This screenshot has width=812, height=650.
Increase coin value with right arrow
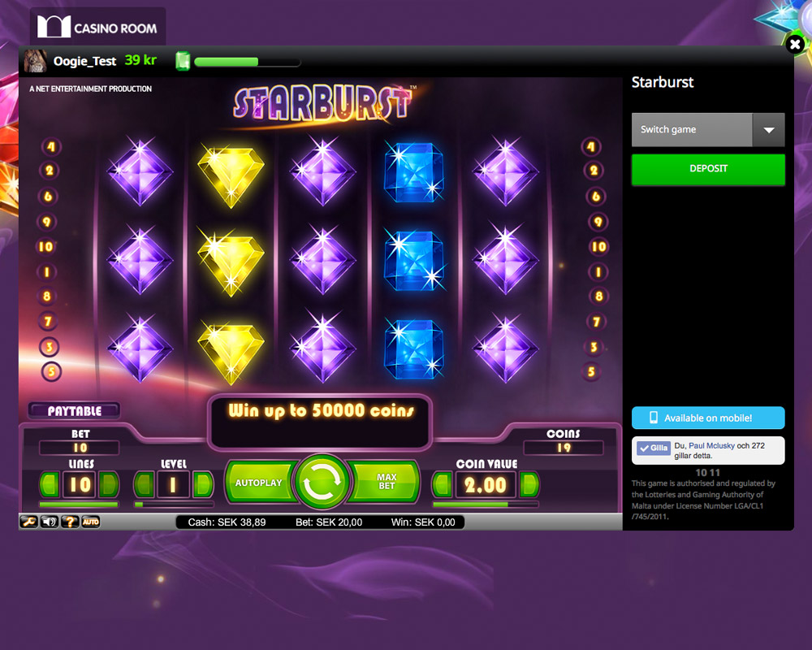click(529, 484)
